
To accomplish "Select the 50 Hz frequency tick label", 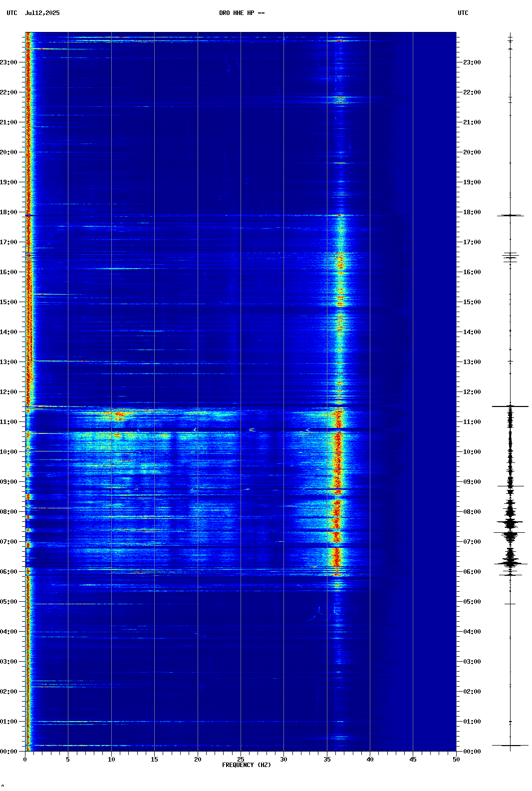I will (456, 760).
